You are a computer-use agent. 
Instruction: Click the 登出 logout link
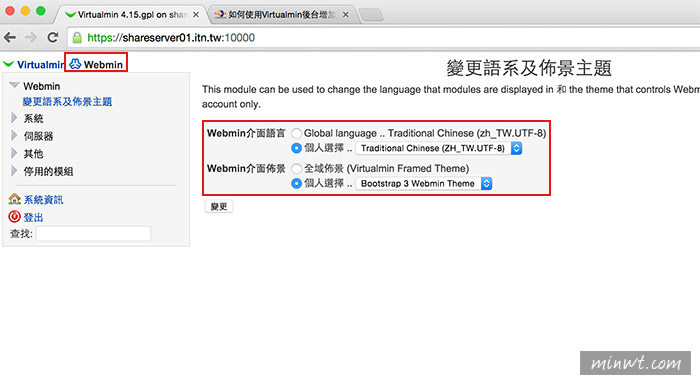coord(33,217)
